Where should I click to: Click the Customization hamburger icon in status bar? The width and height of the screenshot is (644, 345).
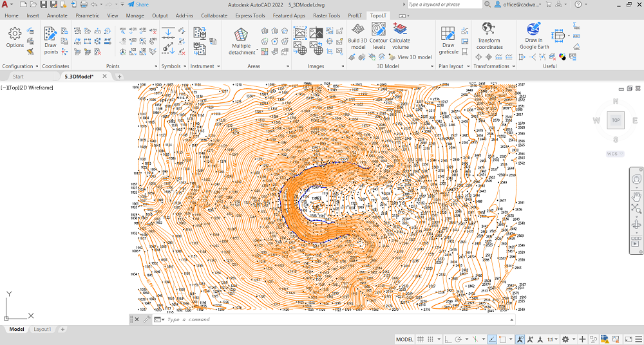pyautogui.click(x=638, y=339)
